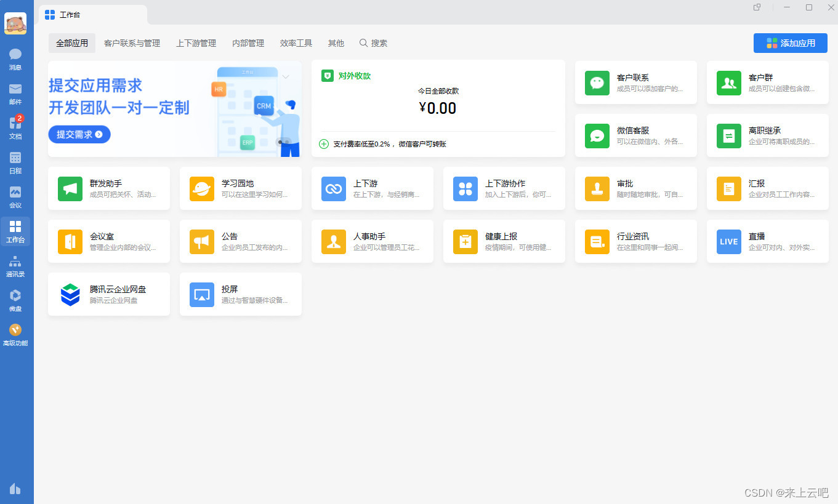Click the 对外收款 green payment icon
The image size is (838, 504).
[328, 76]
